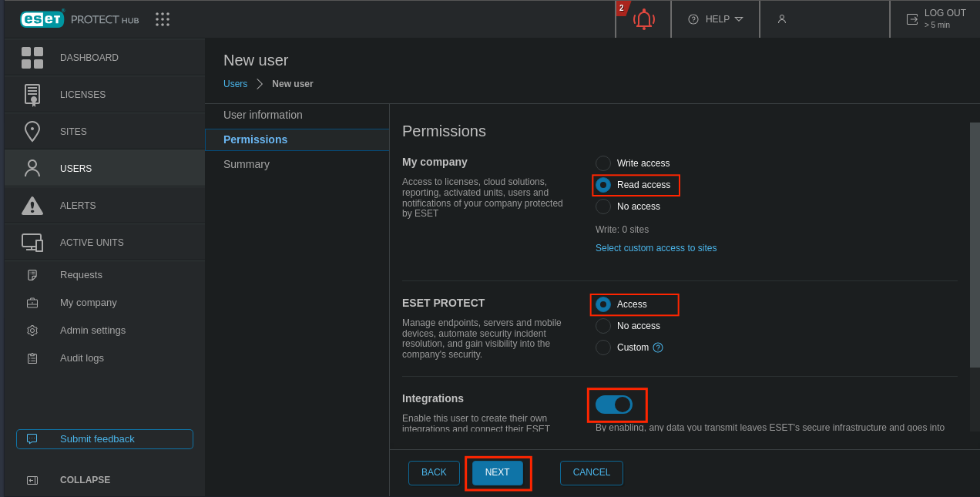Viewport: 980px width, 497px height.
Task: Select Write access for My company
Action: [x=603, y=163]
